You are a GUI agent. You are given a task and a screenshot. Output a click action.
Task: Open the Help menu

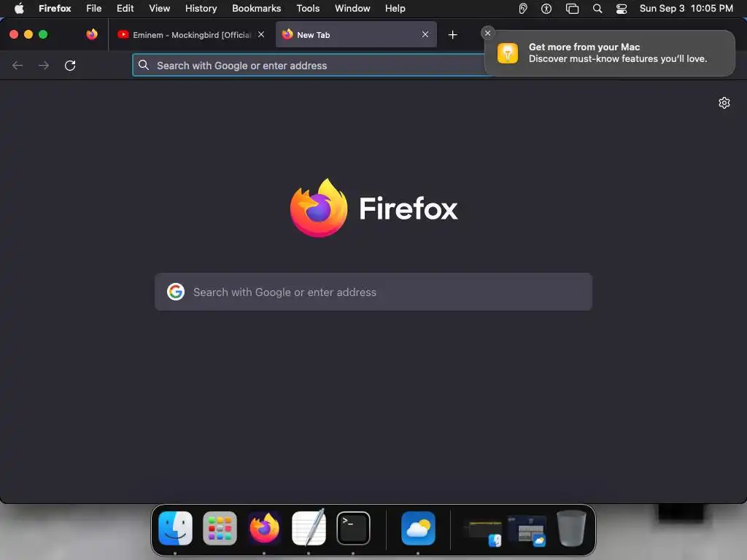pos(395,8)
